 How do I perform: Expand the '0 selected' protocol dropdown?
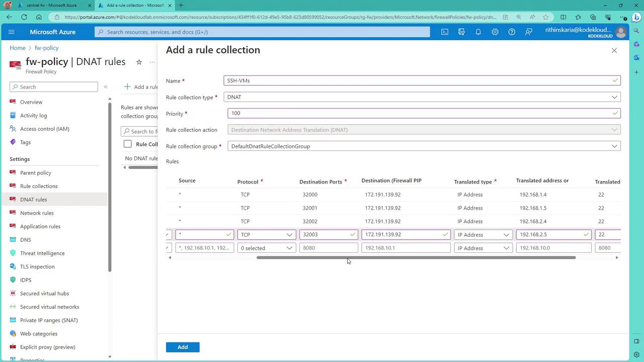(266, 248)
